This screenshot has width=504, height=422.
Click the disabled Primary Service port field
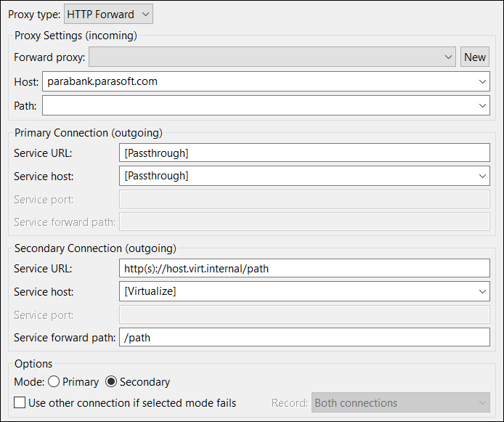304,199
